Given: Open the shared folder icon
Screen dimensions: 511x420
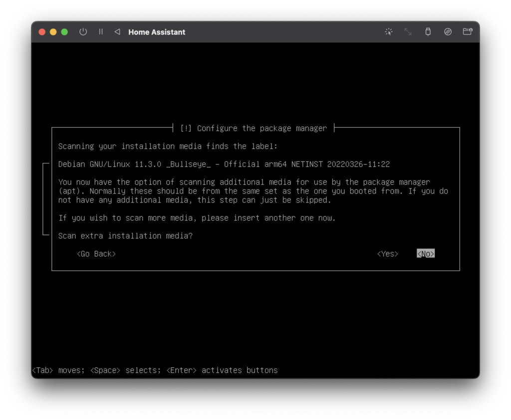Looking at the screenshot, I should (468, 31).
